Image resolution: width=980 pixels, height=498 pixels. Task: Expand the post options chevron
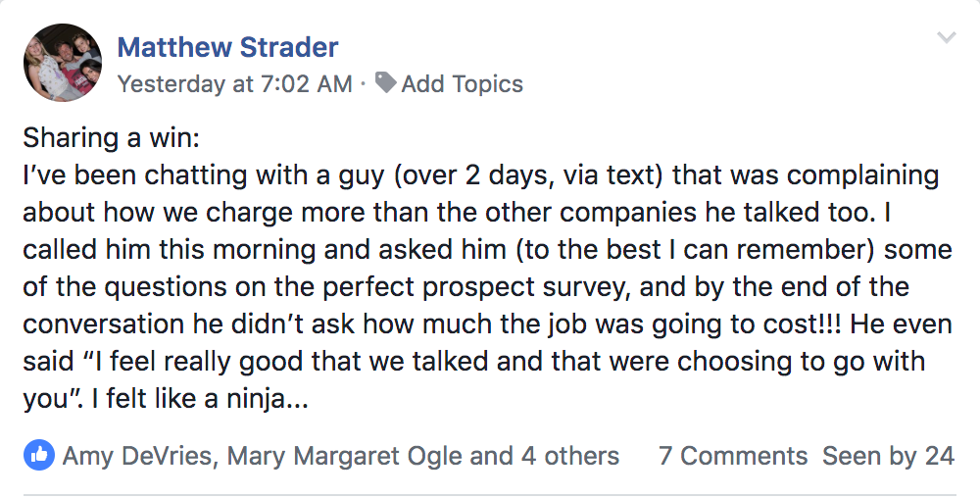[946, 38]
